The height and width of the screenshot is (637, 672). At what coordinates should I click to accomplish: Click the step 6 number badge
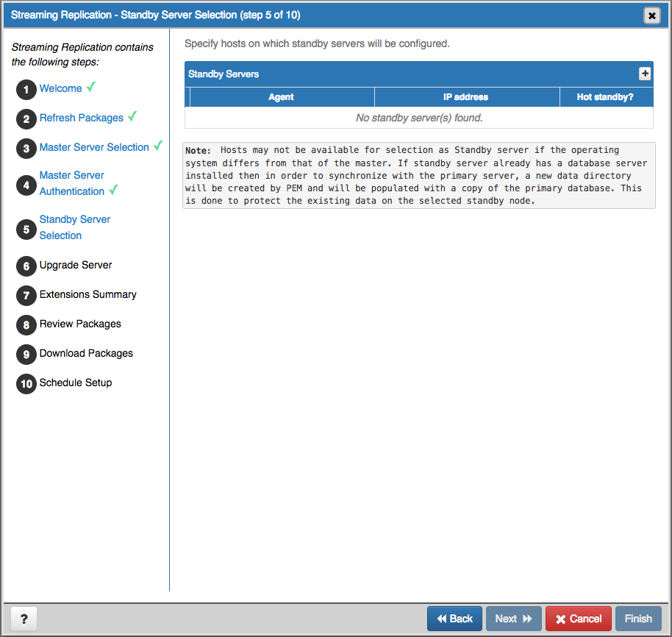[26, 266]
